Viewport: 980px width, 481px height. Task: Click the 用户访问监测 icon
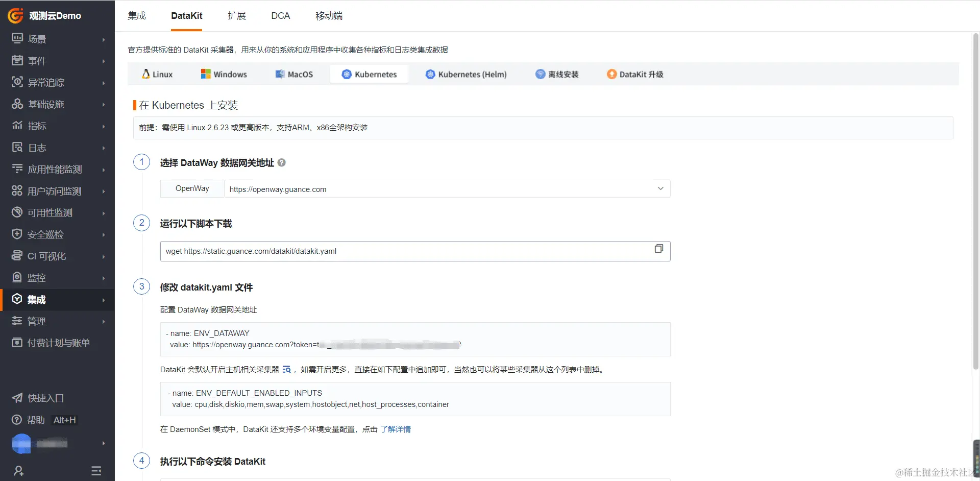pos(17,191)
